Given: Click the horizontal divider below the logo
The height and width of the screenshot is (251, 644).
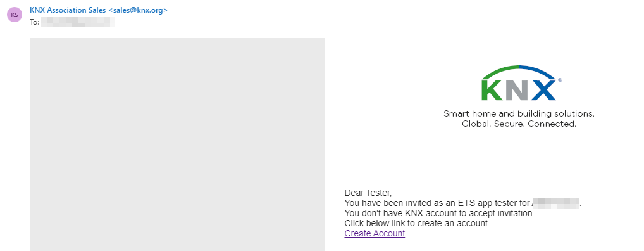Looking at the screenshot, I should coord(478,158).
